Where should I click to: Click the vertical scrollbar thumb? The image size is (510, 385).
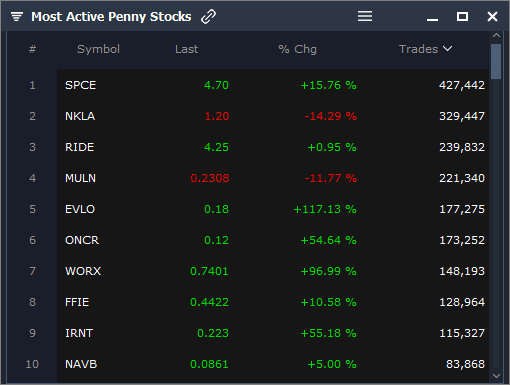tap(496, 61)
